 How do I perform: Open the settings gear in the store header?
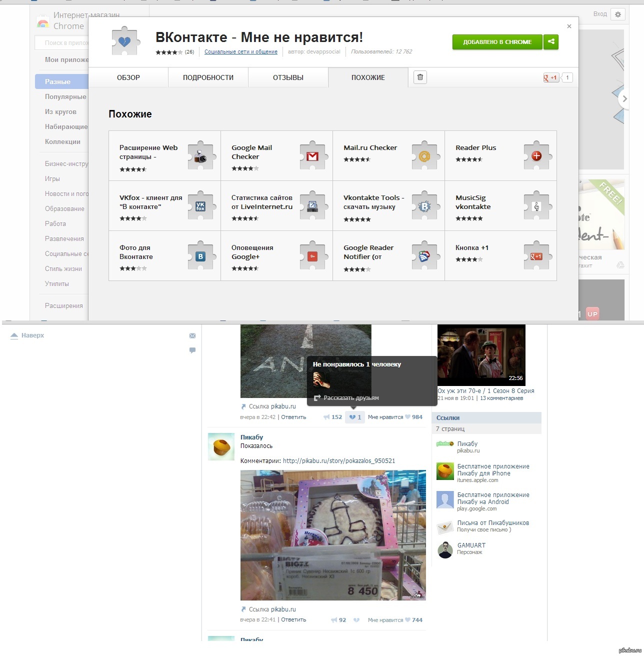(618, 14)
